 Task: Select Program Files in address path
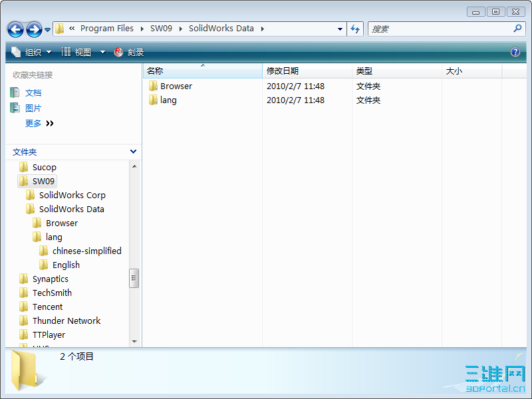[107, 29]
